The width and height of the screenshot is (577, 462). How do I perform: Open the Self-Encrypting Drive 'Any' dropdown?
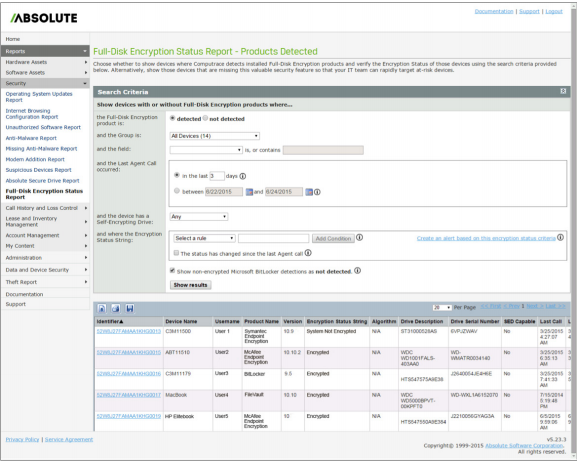click(199, 216)
